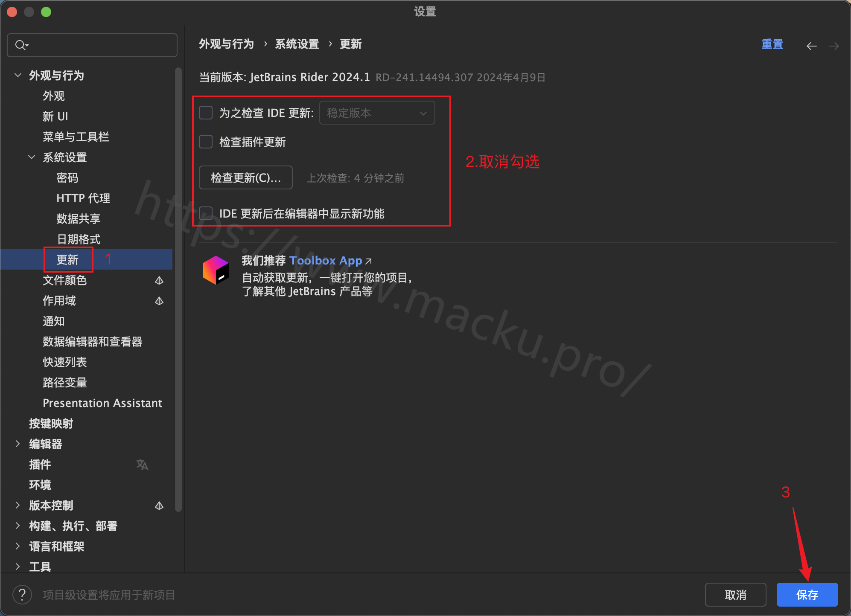Viewport: 851px width, 616px height.
Task: Click 系统设置 in the breadcrumb
Action: click(x=297, y=44)
